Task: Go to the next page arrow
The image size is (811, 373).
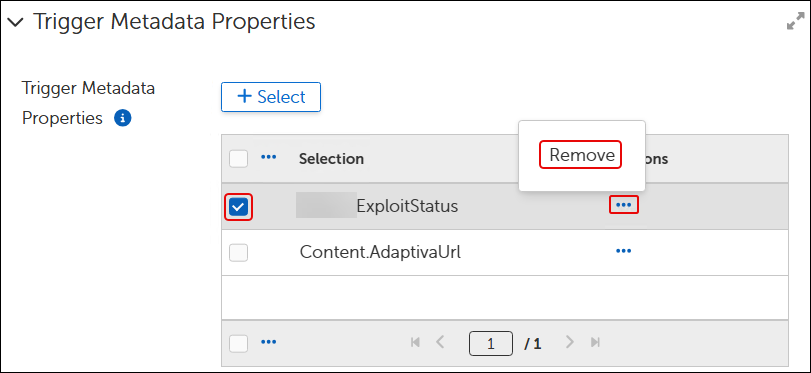Action: coord(570,342)
